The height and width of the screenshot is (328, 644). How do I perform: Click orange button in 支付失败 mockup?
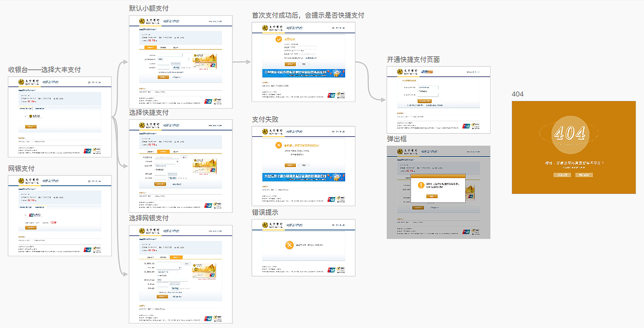click(291, 165)
